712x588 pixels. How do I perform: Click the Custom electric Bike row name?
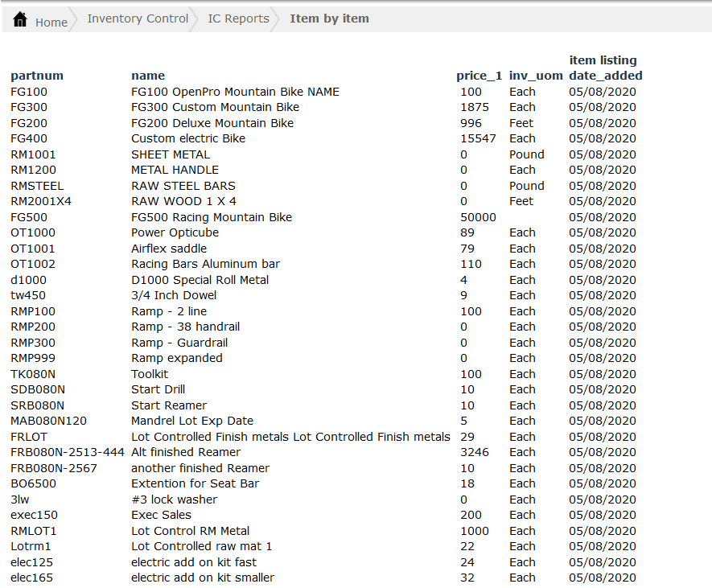188,138
